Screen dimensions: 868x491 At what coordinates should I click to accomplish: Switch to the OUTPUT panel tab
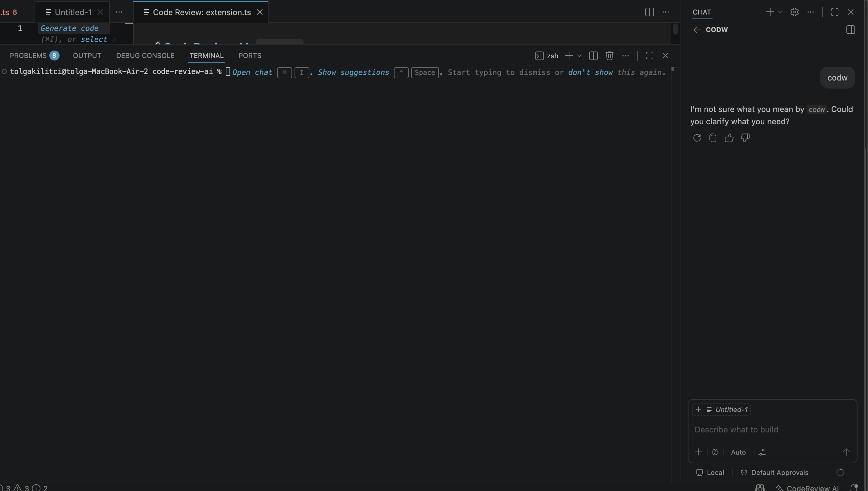click(87, 56)
